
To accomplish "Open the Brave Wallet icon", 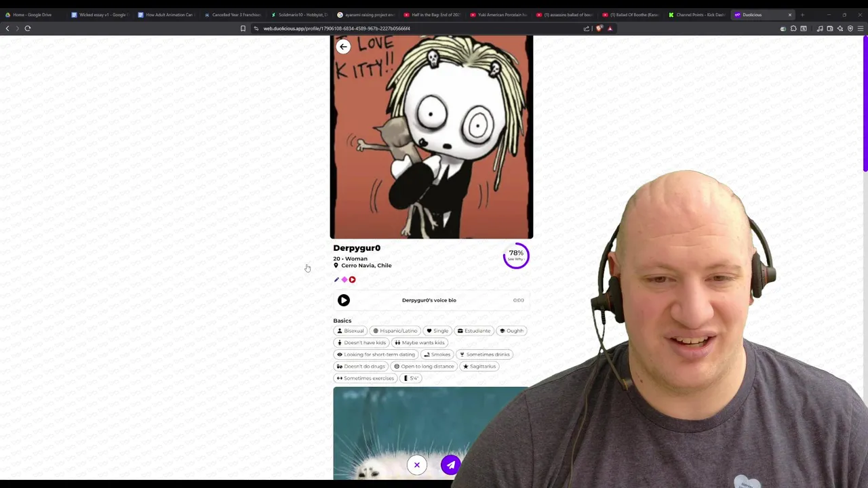I will [830, 28].
